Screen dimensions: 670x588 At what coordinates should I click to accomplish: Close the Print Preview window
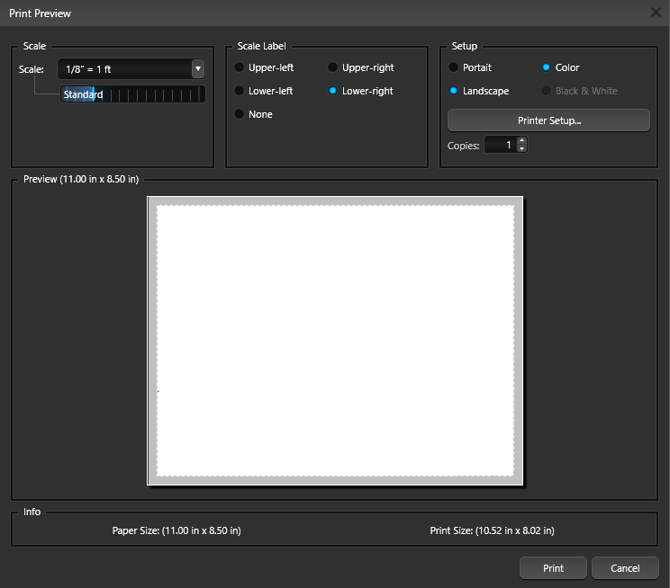656,12
